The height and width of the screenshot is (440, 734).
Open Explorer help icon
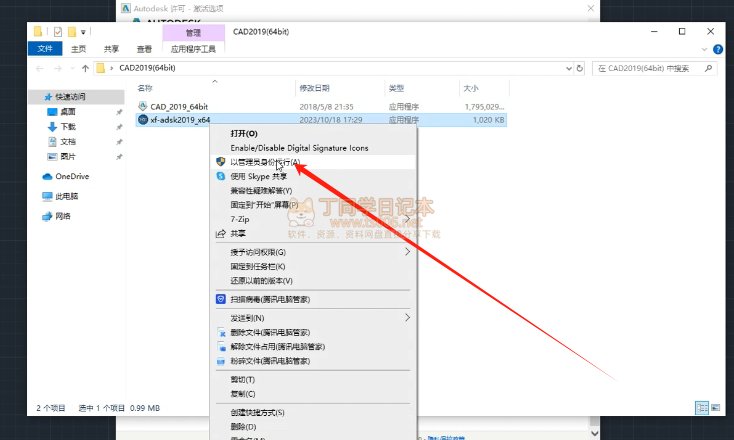tap(718, 49)
